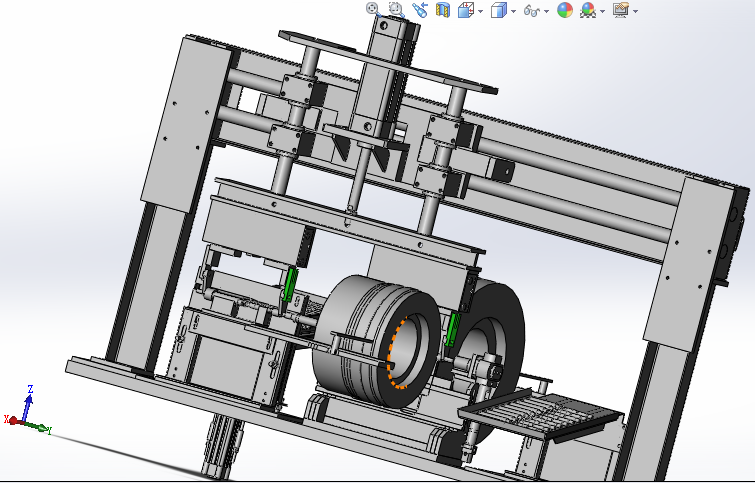Open the View Orientation cube icon
This screenshot has width=755, height=483.
[466, 10]
